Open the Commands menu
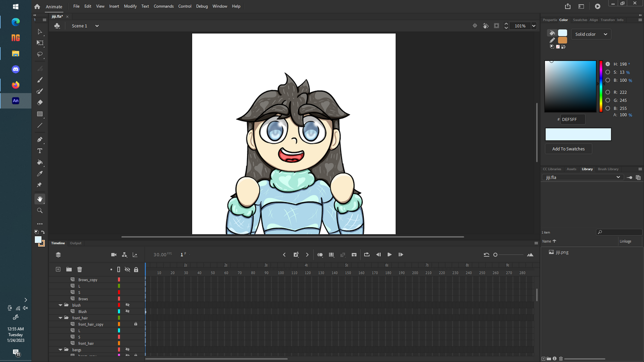 pos(164,7)
